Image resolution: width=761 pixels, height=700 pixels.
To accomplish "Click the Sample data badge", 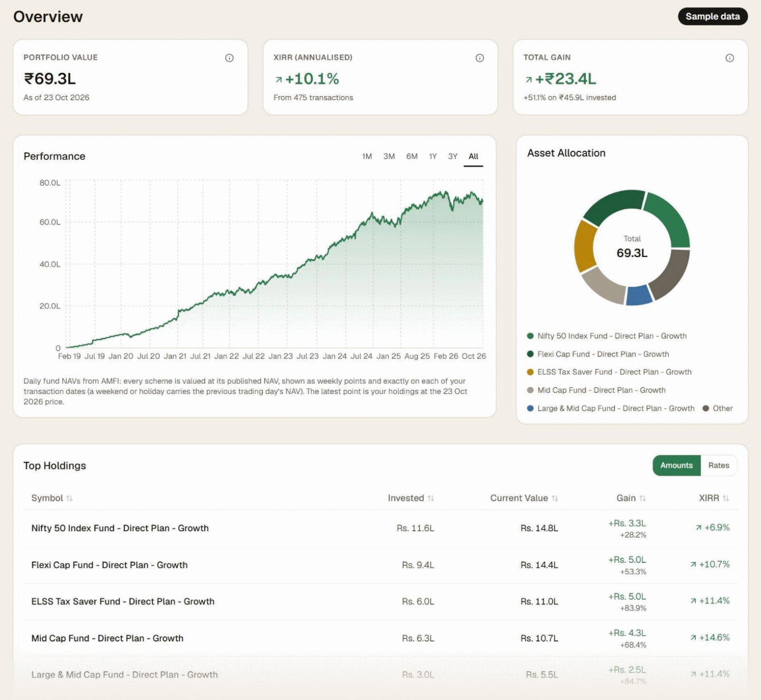I will (712, 16).
